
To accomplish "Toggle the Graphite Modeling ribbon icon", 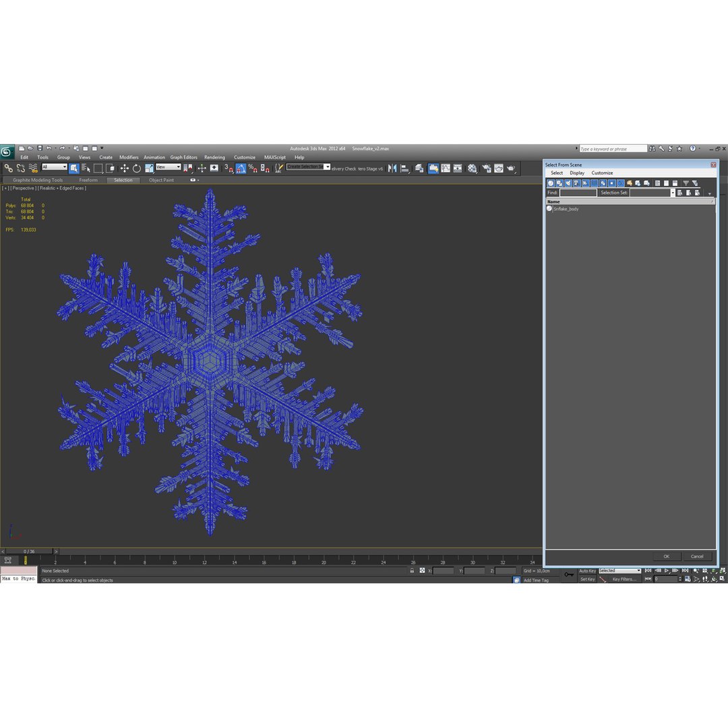I will coord(433,168).
